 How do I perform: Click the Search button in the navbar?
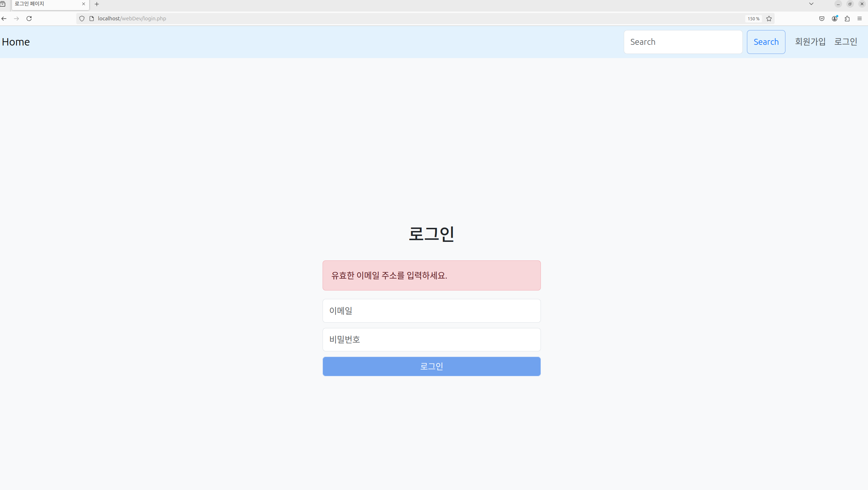(766, 41)
